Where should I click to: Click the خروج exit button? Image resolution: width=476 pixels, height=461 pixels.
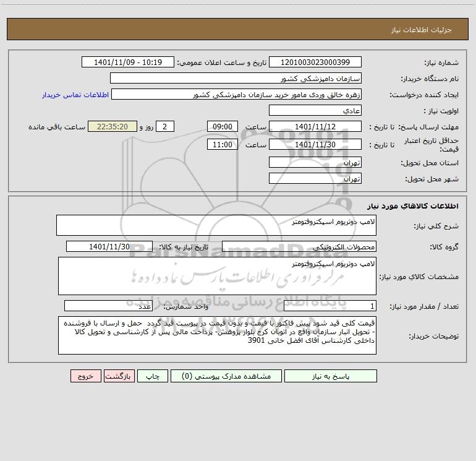point(85,376)
